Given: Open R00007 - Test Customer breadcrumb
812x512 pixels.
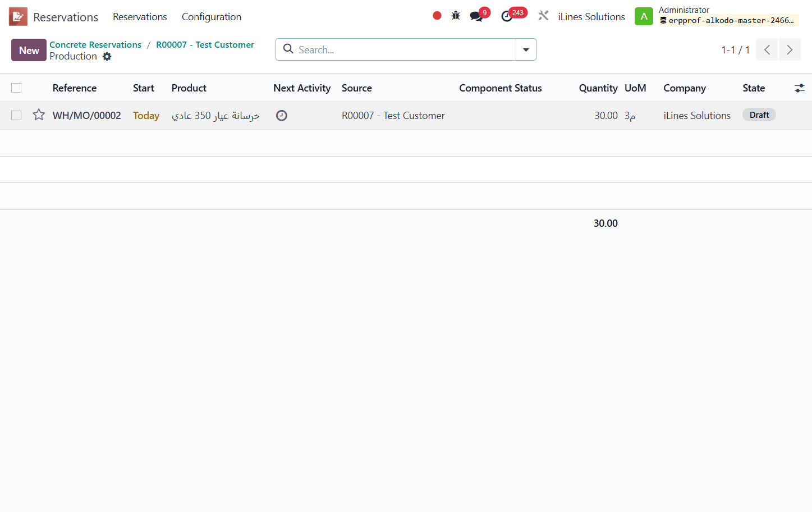Looking at the screenshot, I should [205, 44].
